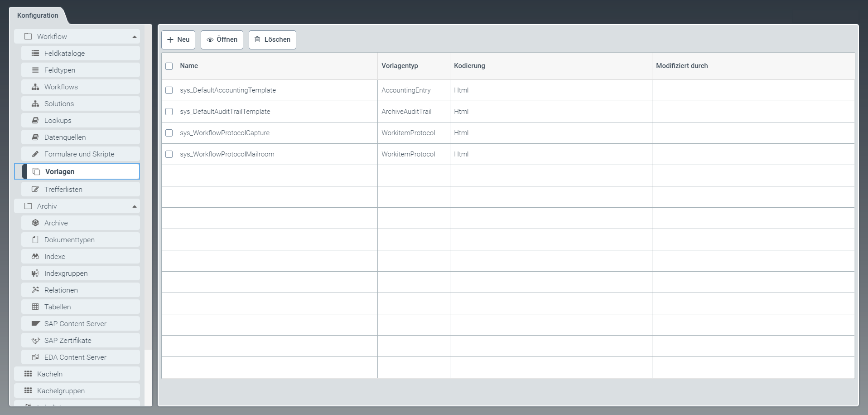Open the Kachelgruppen sidebar entry

pyautogui.click(x=61, y=391)
